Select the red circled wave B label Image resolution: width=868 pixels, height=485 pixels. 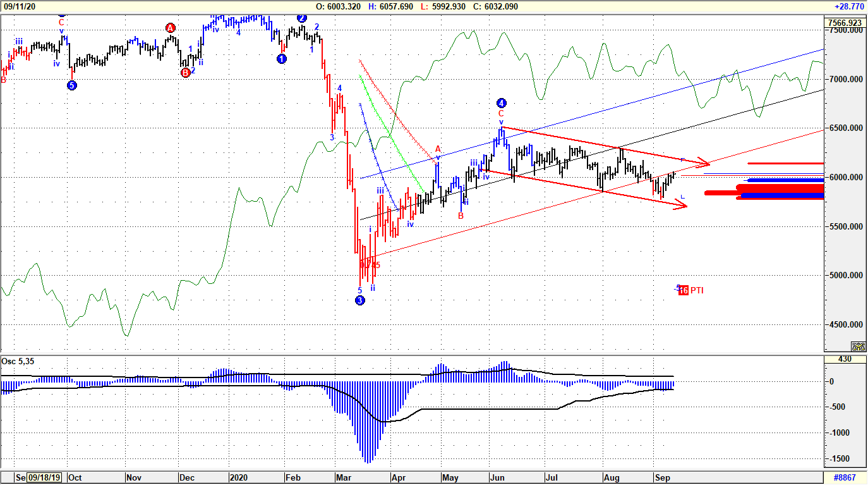click(185, 73)
